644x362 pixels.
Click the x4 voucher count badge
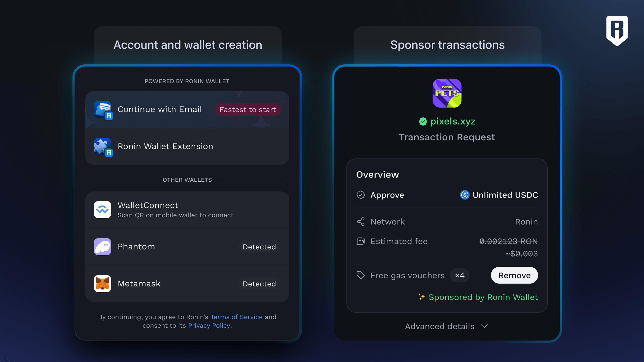pyautogui.click(x=459, y=275)
